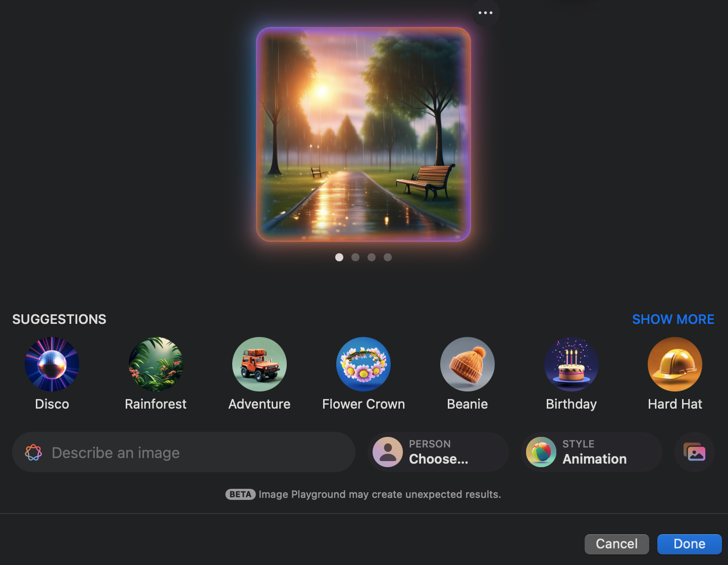This screenshot has height=565, width=728.
Task: Choose the Rainforest suggestion
Action: 155,364
